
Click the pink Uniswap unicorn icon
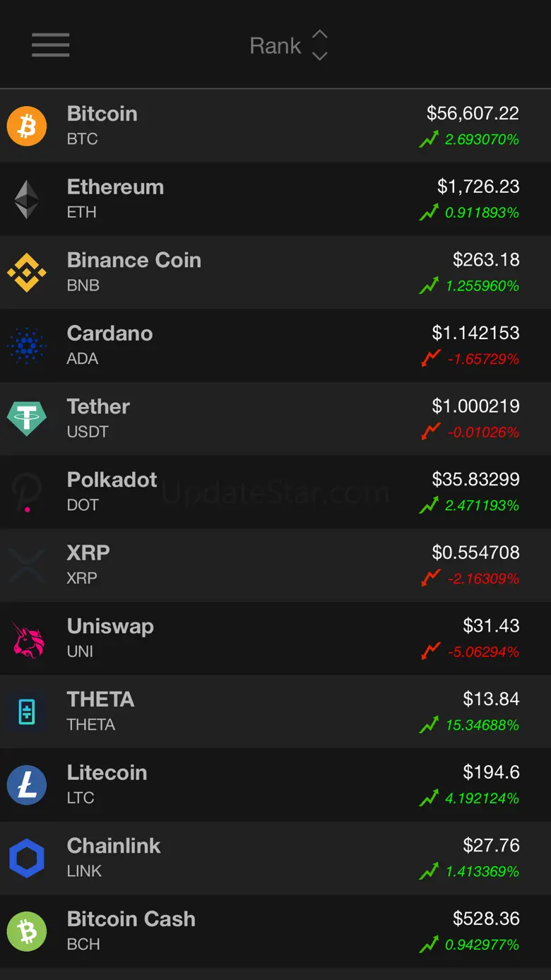(27, 639)
